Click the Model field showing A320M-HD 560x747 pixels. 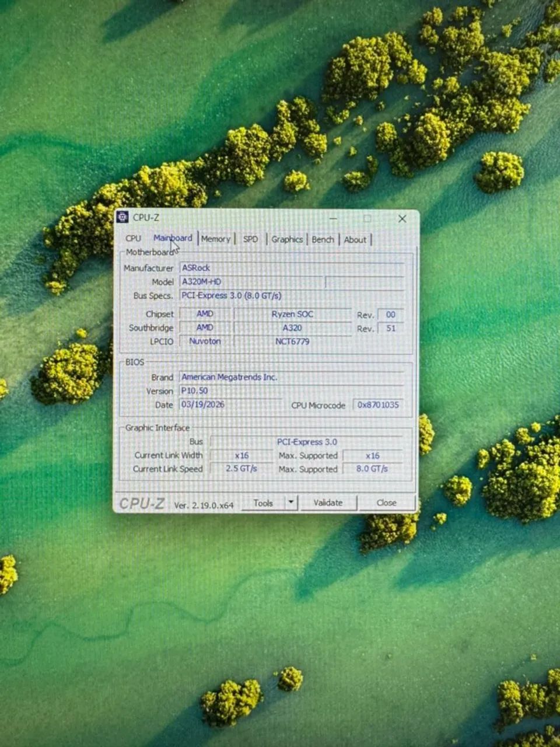point(251,282)
